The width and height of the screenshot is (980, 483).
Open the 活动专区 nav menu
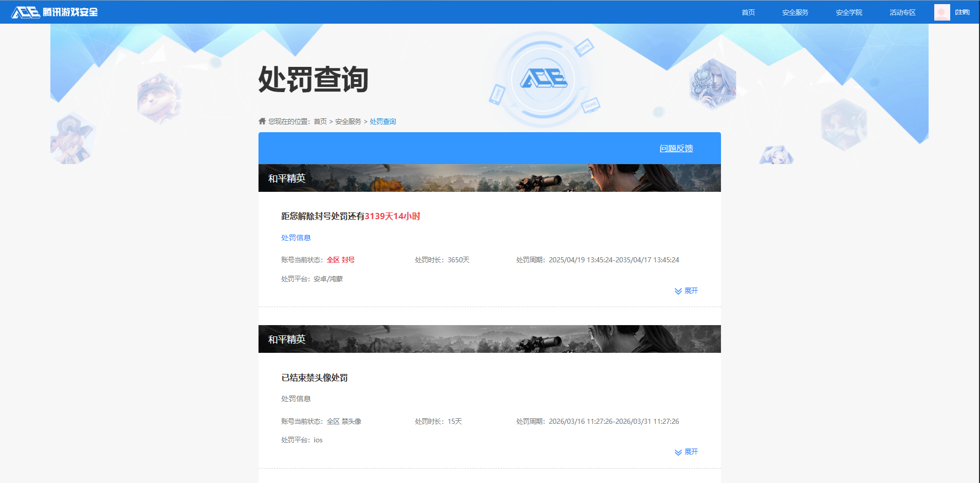point(902,12)
